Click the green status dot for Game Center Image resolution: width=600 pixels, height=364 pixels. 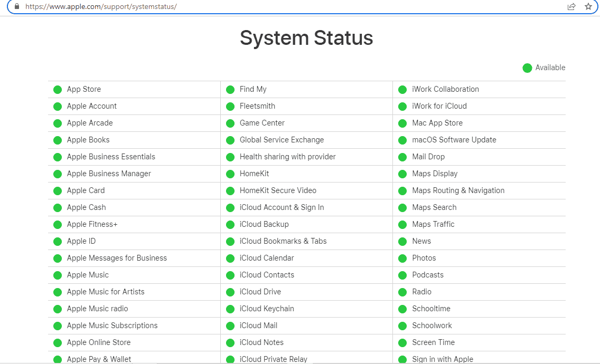(230, 123)
